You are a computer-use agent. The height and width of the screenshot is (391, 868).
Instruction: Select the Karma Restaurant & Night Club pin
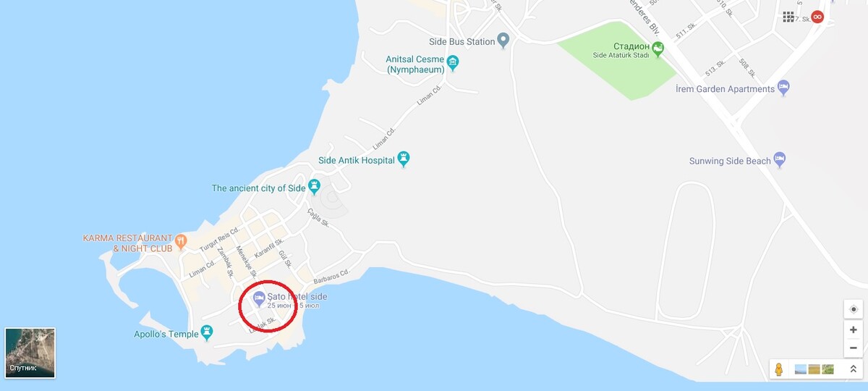tap(181, 239)
